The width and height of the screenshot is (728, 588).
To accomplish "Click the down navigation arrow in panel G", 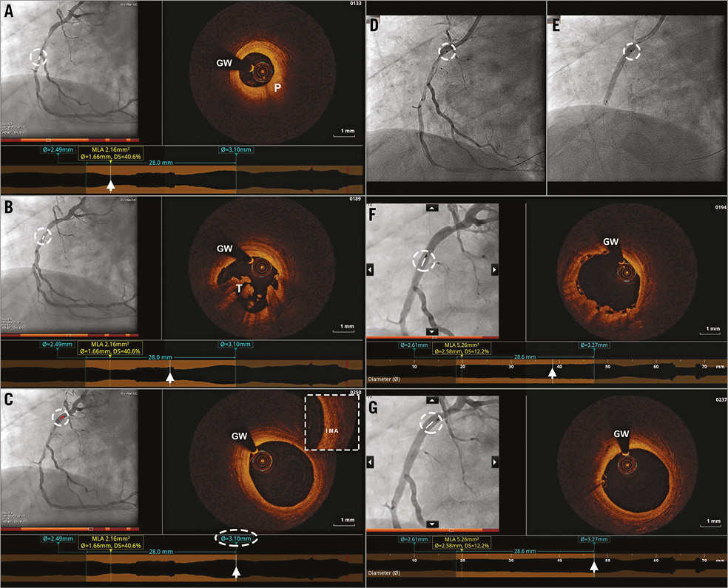I will click(x=432, y=523).
